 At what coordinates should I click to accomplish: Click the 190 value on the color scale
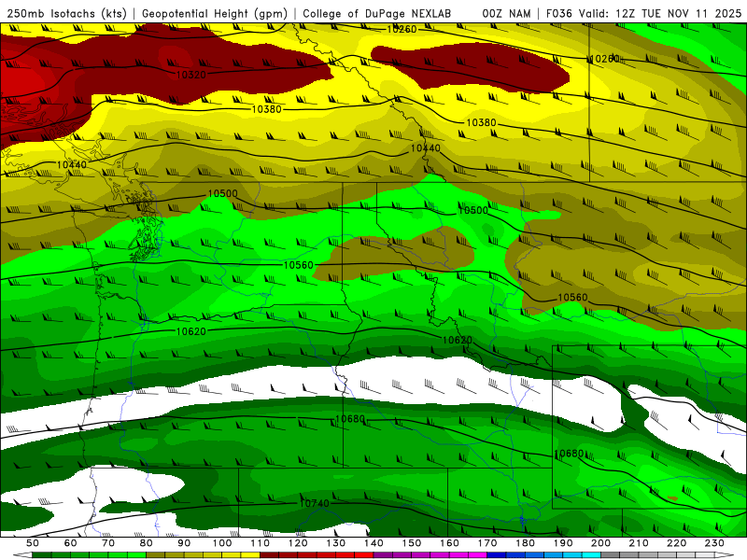click(x=563, y=543)
